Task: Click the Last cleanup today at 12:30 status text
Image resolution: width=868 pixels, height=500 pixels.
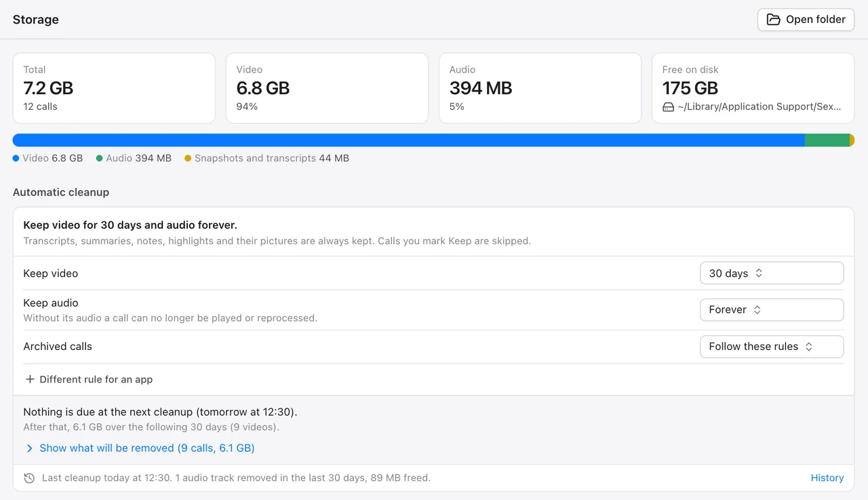Action: 236,478
